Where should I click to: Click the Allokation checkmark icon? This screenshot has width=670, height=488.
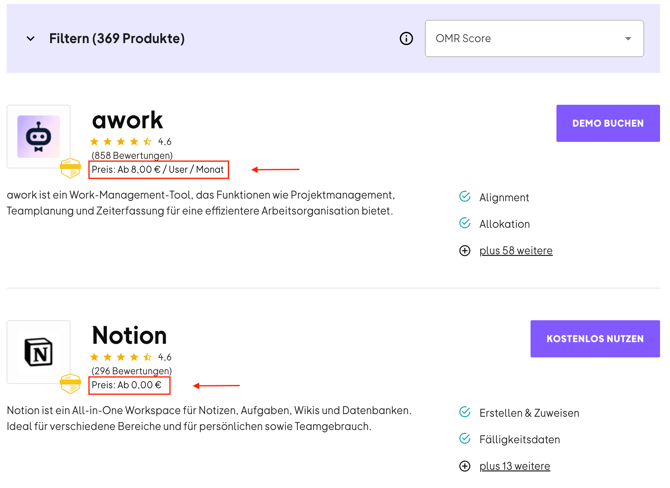[x=465, y=224]
